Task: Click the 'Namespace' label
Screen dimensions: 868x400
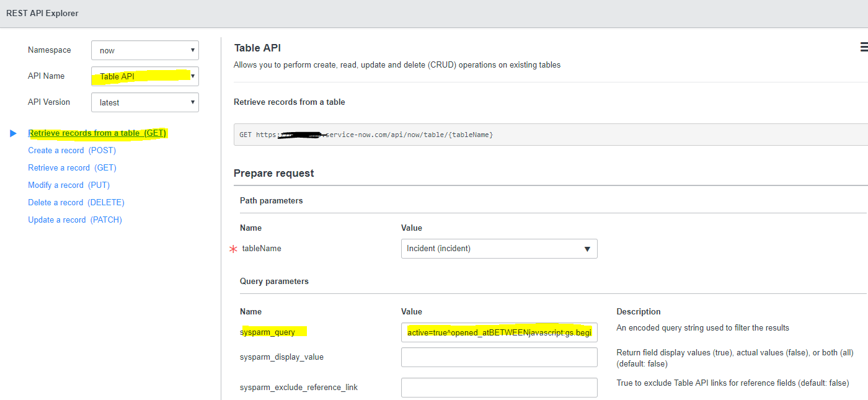Action: (50, 50)
